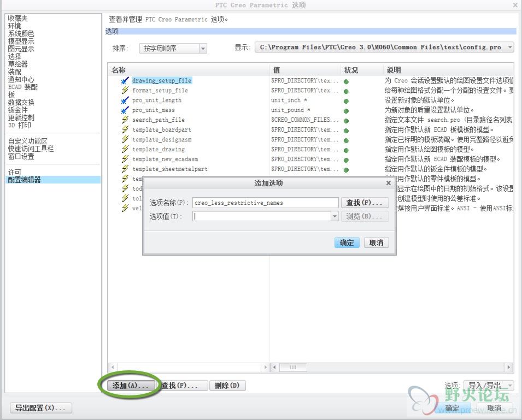Select 收藏夹 in the left panel

click(17, 18)
